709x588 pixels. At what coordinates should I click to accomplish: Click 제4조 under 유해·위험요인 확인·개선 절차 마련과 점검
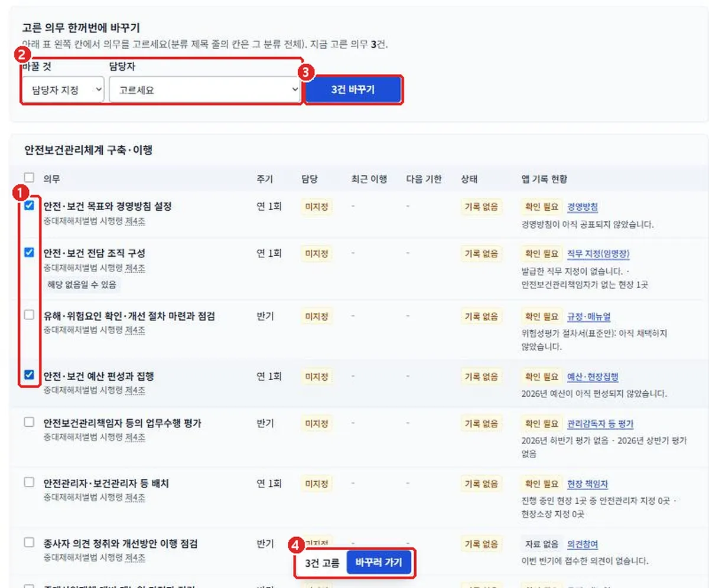click(135, 330)
